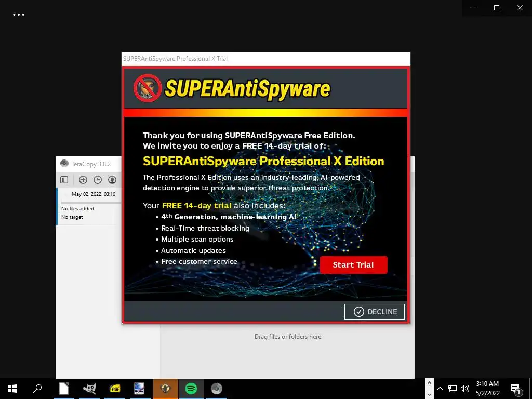Click 'No target' in TeraCopy
Image resolution: width=532 pixels, height=399 pixels.
(72, 217)
